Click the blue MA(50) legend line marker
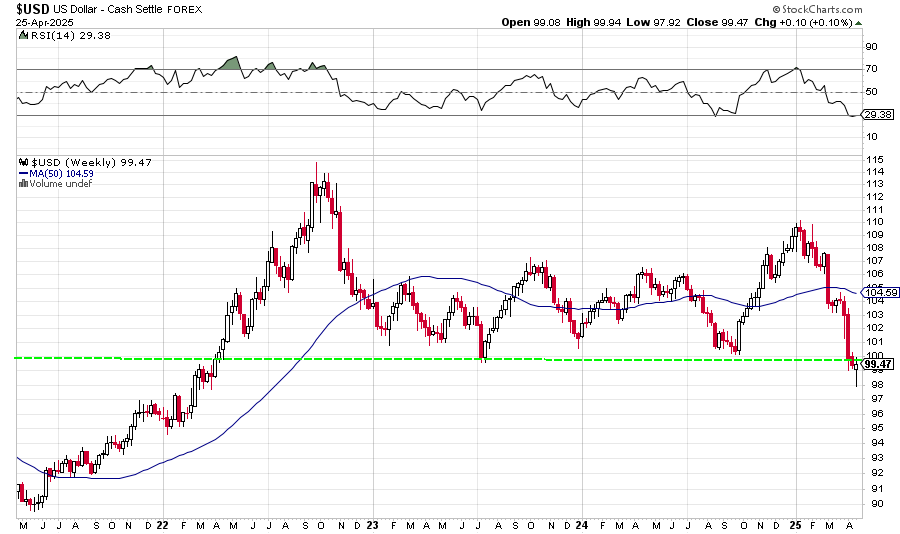 pyautogui.click(x=21, y=174)
